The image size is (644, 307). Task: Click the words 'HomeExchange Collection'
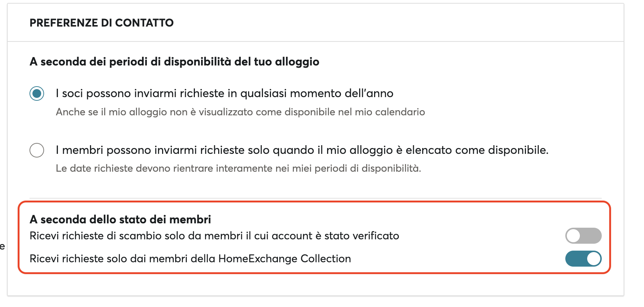tap(284, 259)
